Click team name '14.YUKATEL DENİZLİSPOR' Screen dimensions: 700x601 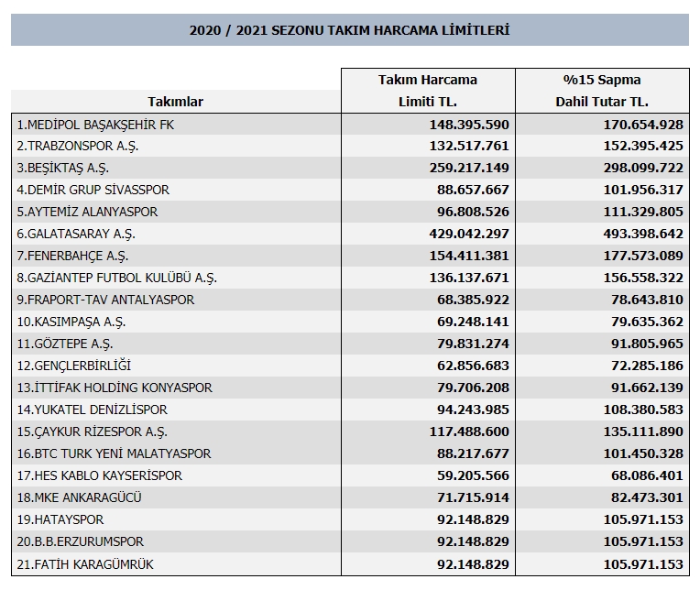[x=92, y=410]
